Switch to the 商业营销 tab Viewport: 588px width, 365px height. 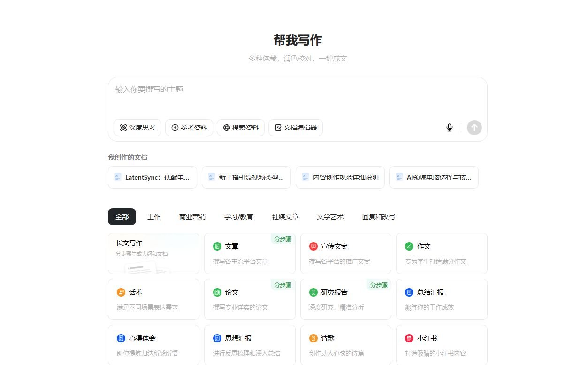[192, 217]
